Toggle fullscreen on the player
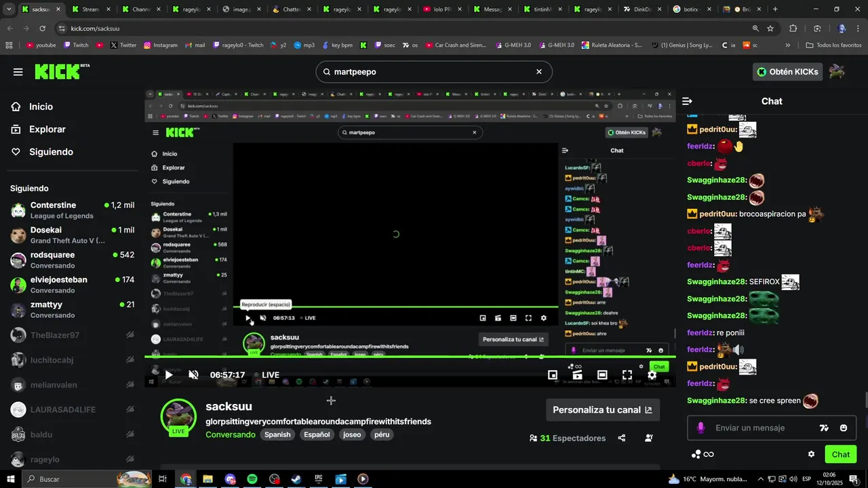Image resolution: width=868 pixels, height=488 pixels. [627, 375]
